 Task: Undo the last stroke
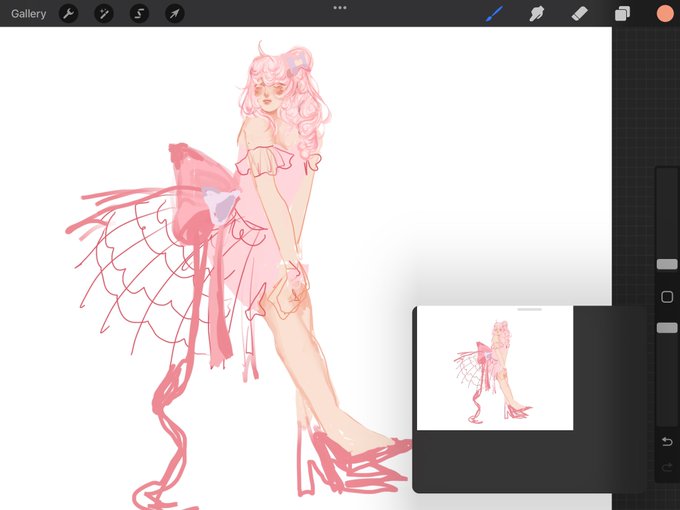[x=667, y=441]
